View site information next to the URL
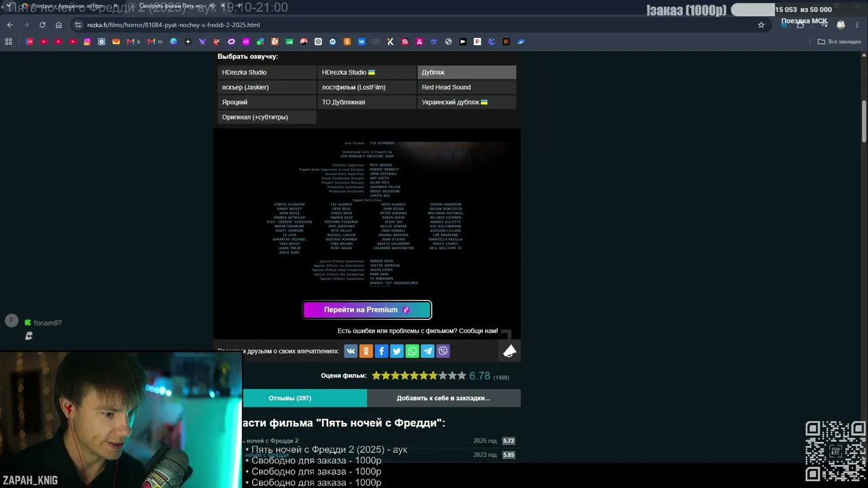The height and width of the screenshot is (488, 868). click(x=78, y=25)
